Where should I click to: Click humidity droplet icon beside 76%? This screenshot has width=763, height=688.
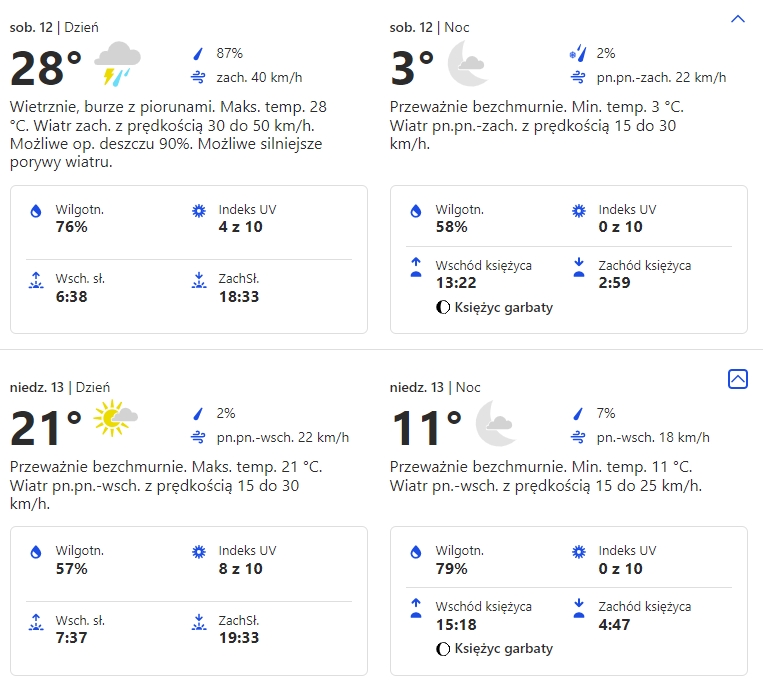[x=37, y=211]
